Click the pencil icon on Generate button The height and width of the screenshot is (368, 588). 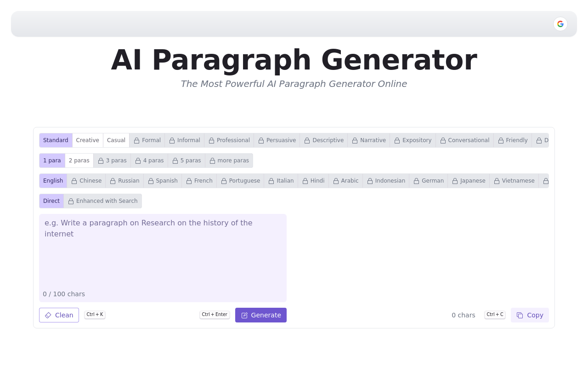244,315
